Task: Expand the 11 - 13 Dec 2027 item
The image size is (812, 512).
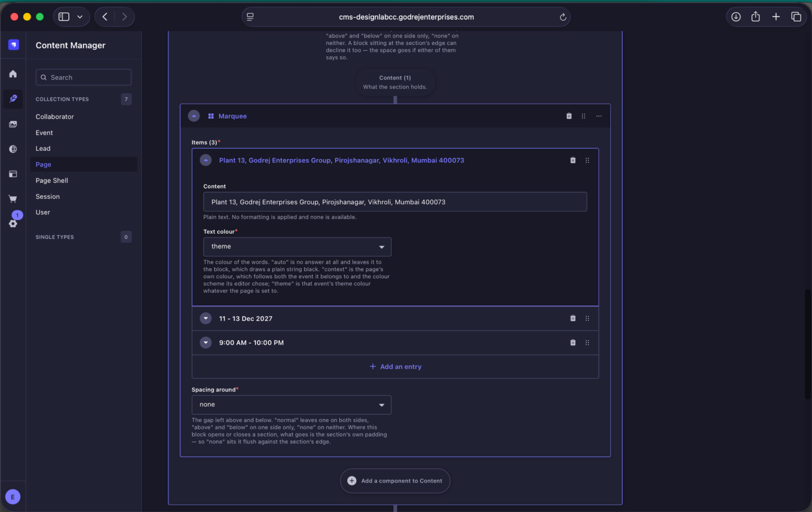Action: coord(205,318)
